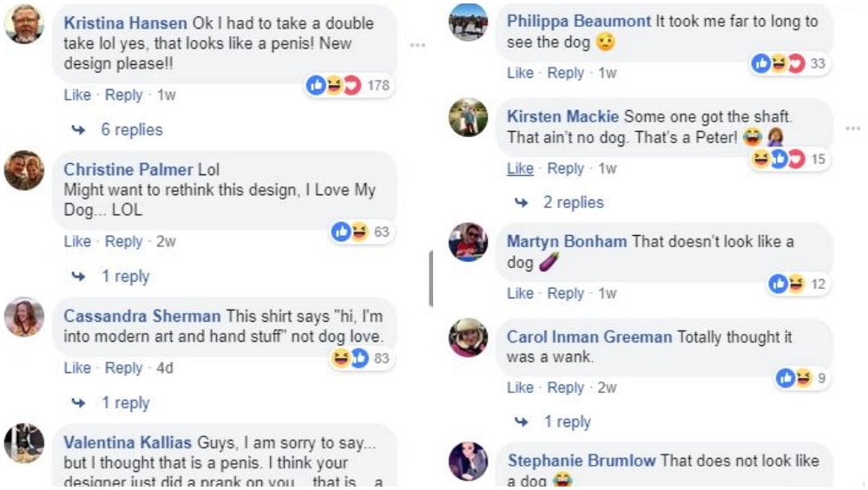Like Martyn Bonham's comment

click(520, 293)
